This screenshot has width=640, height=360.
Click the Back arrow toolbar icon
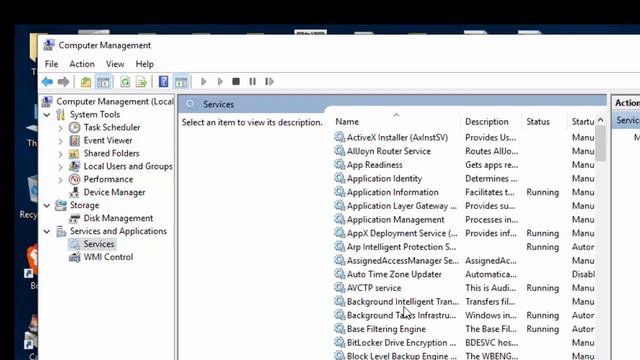point(47,82)
